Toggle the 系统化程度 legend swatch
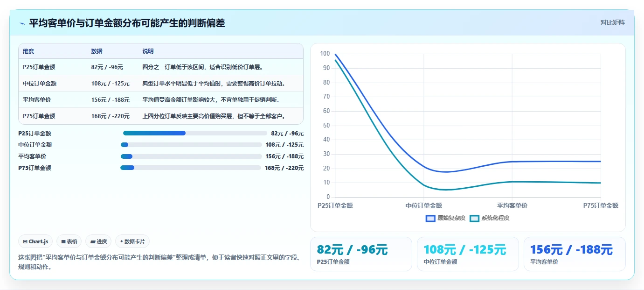Screen dimensions: 644x290 coord(474,218)
